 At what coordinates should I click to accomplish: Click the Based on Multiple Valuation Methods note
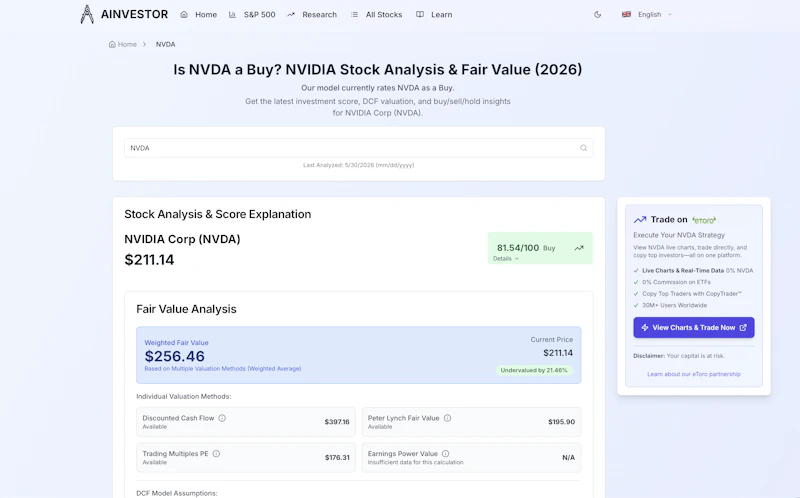(223, 368)
